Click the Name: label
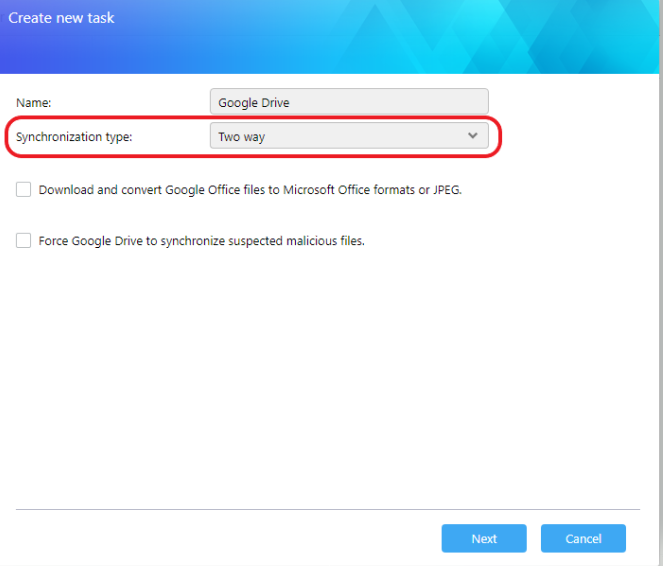The height and width of the screenshot is (566, 663). 33,103
